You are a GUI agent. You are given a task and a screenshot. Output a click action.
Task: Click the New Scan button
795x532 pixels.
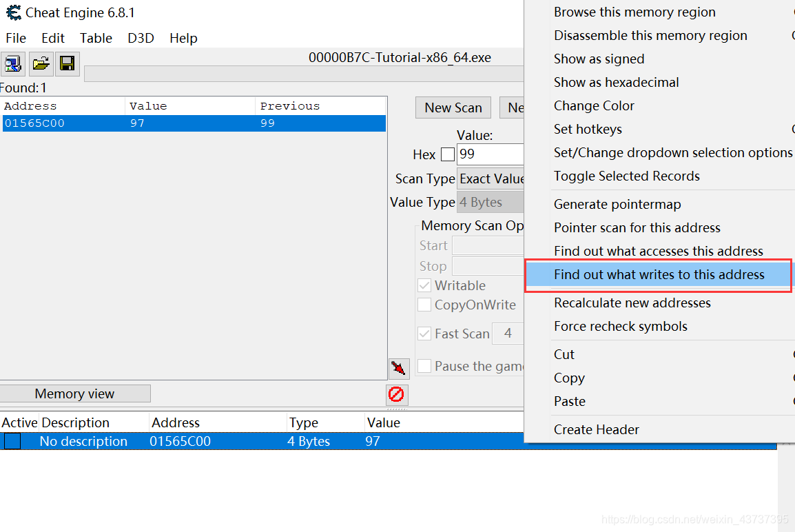point(453,108)
